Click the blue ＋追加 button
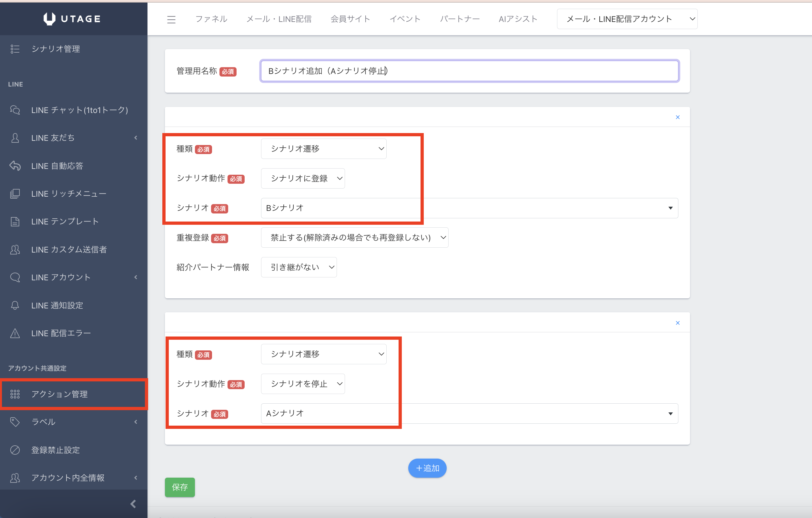Viewport: 812px width, 518px height. (x=427, y=468)
